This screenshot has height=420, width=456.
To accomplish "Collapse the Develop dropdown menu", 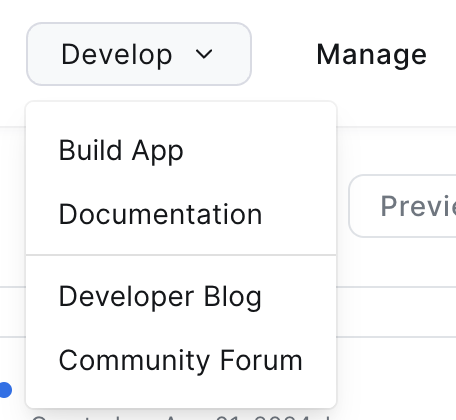I will tap(139, 54).
